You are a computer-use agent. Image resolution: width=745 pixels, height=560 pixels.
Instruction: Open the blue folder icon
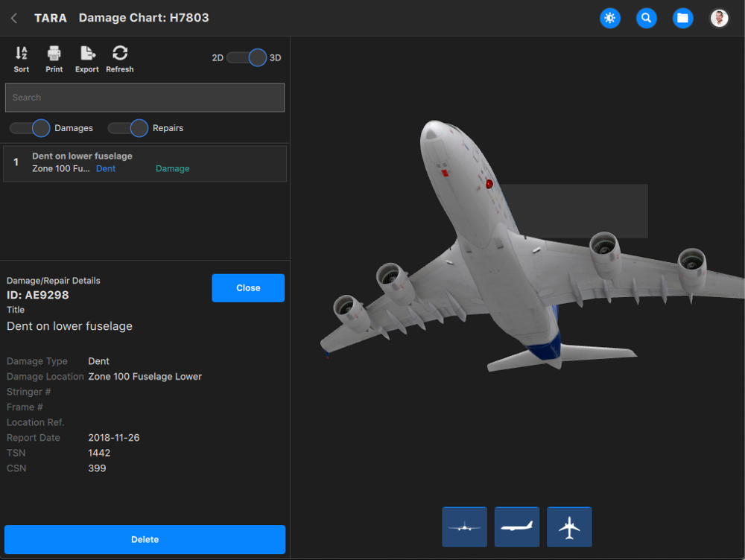682,18
